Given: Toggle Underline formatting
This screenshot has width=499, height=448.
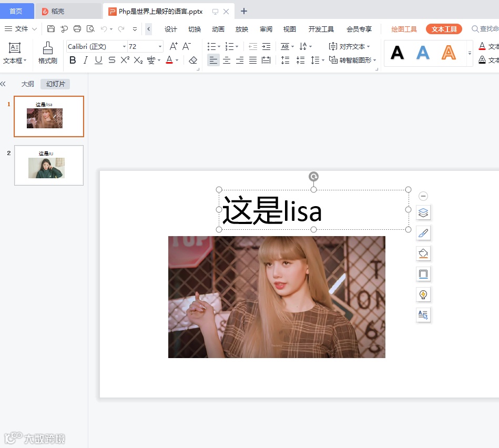Looking at the screenshot, I should [x=99, y=60].
